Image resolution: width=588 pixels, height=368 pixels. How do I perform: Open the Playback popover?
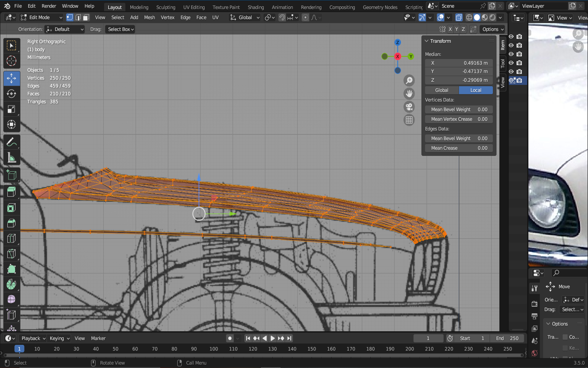pyautogui.click(x=33, y=338)
